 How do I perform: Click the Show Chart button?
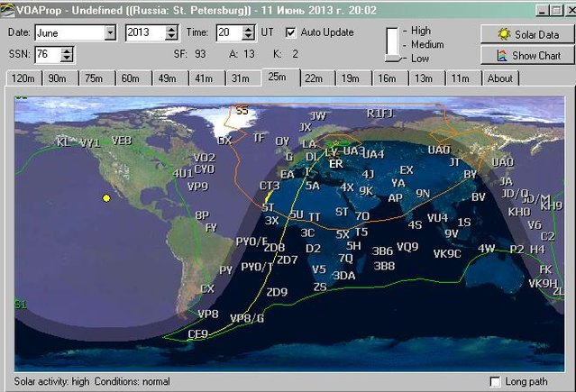point(526,56)
